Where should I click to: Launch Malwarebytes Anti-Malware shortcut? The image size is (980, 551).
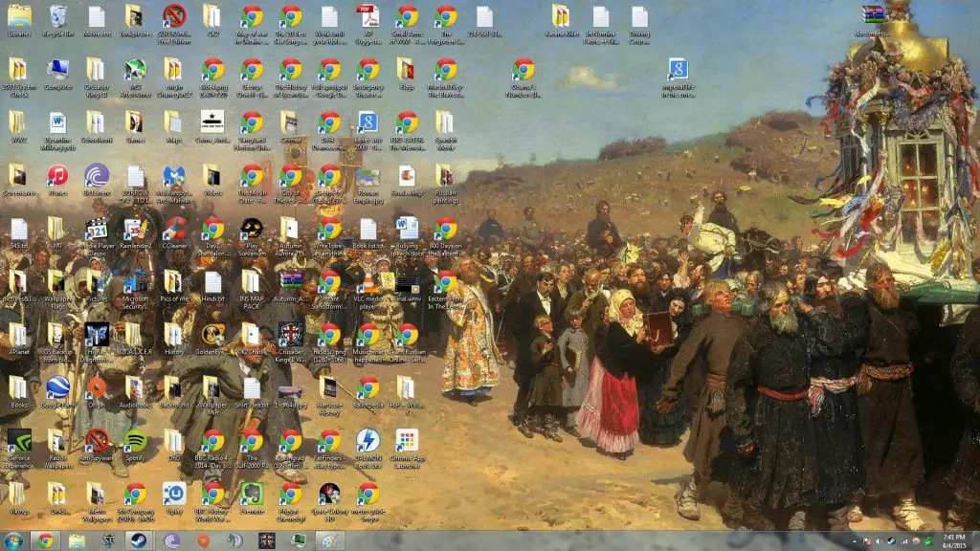pos(174,185)
